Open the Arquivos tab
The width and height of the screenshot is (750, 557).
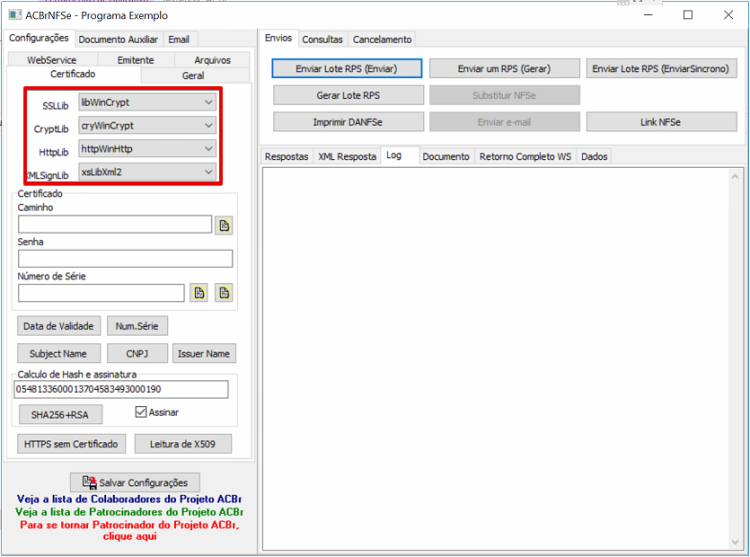[212, 60]
